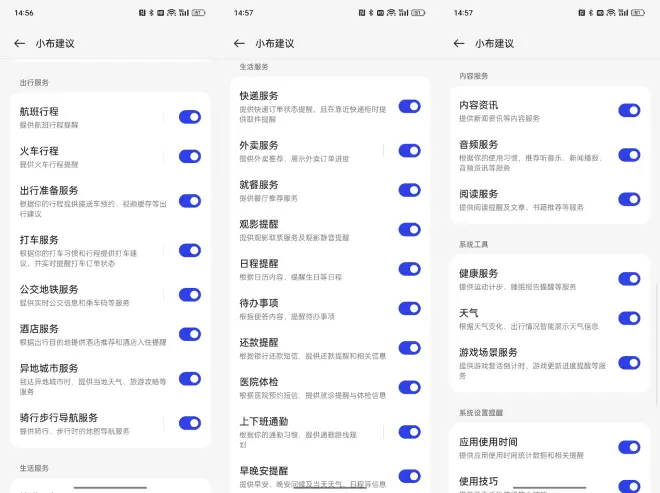Disable the 外卖服务 toggle
660x493 pixels.
coord(409,150)
